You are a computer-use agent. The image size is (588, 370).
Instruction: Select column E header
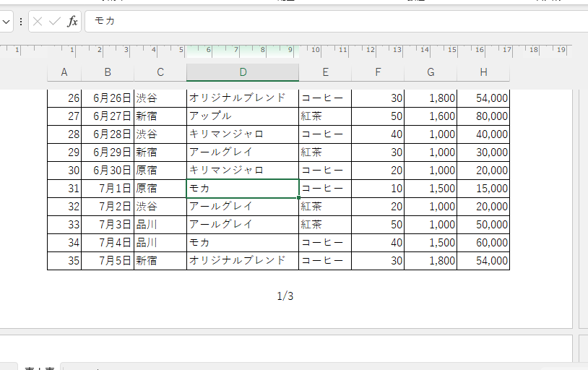click(x=325, y=72)
